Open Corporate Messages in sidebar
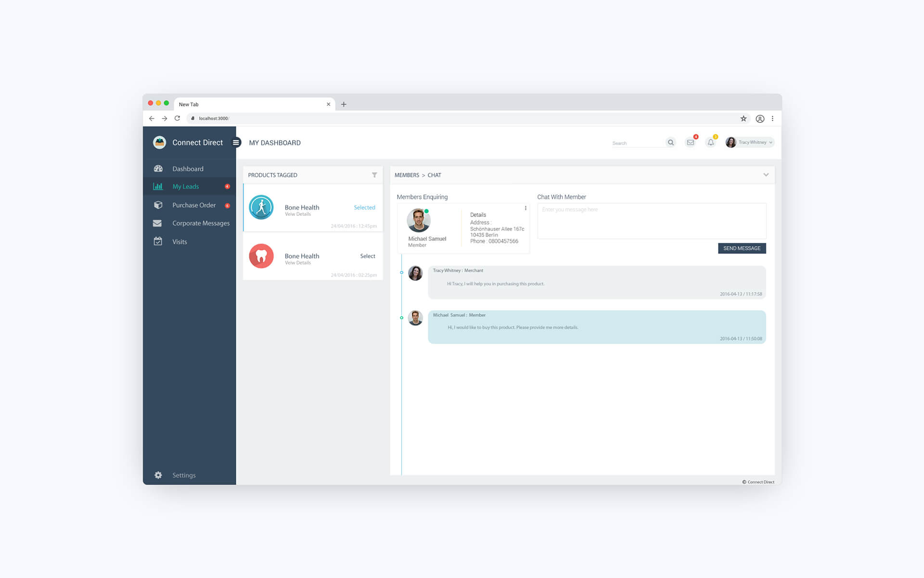Screen dimensions: 924x578 [x=201, y=223]
